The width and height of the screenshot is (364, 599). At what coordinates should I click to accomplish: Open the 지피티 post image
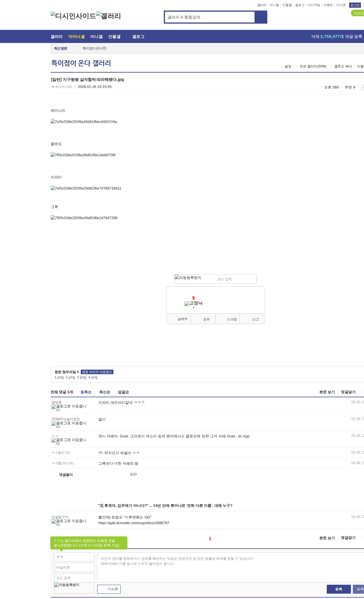click(86, 188)
